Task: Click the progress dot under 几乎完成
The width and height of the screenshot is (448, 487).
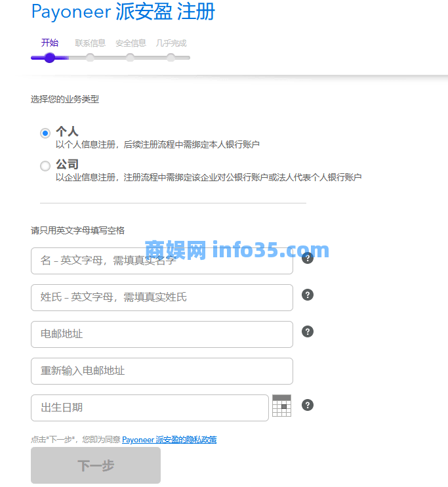Action: (171, 58)
